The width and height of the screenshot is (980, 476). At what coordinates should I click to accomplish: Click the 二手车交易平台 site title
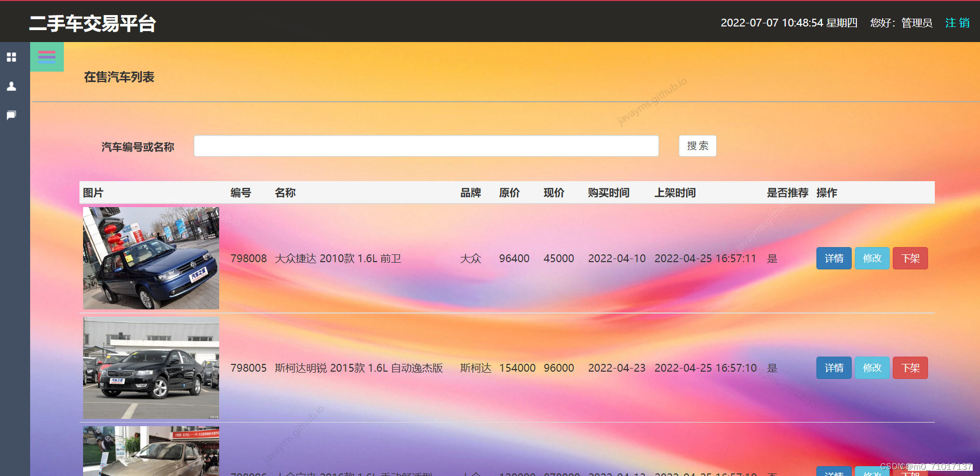pos(92,23)
